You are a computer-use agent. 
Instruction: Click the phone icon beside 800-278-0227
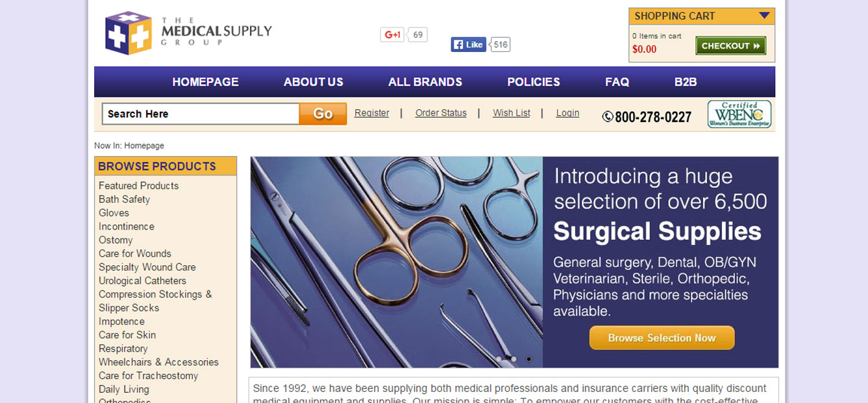pos(608,117)
